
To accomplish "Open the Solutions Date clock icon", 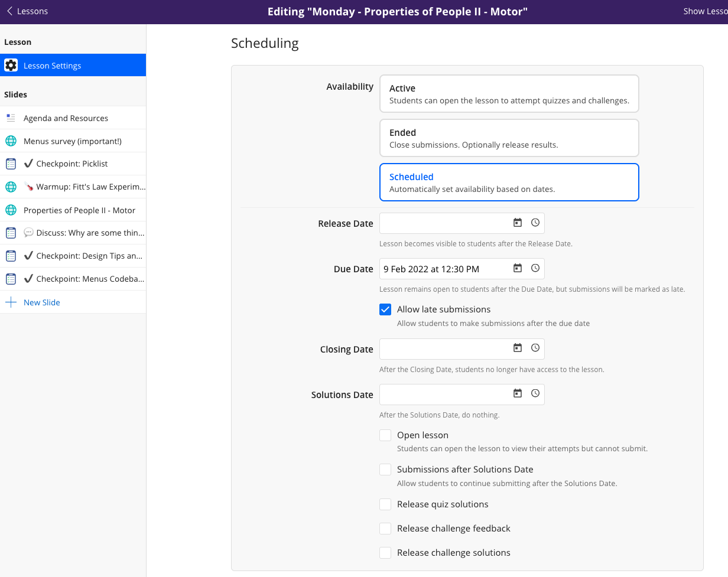I will pyautogui.click(x=535, y=394).
